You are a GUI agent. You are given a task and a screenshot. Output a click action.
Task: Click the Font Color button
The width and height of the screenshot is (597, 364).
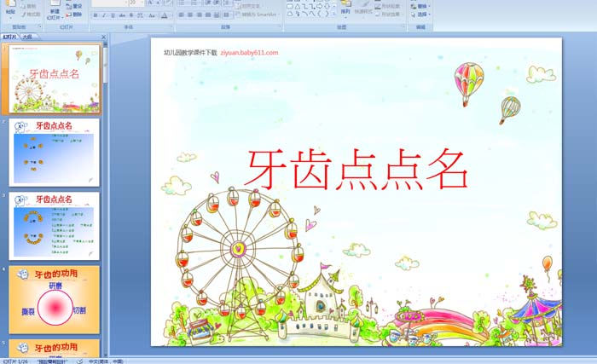[x=164, y=15]
